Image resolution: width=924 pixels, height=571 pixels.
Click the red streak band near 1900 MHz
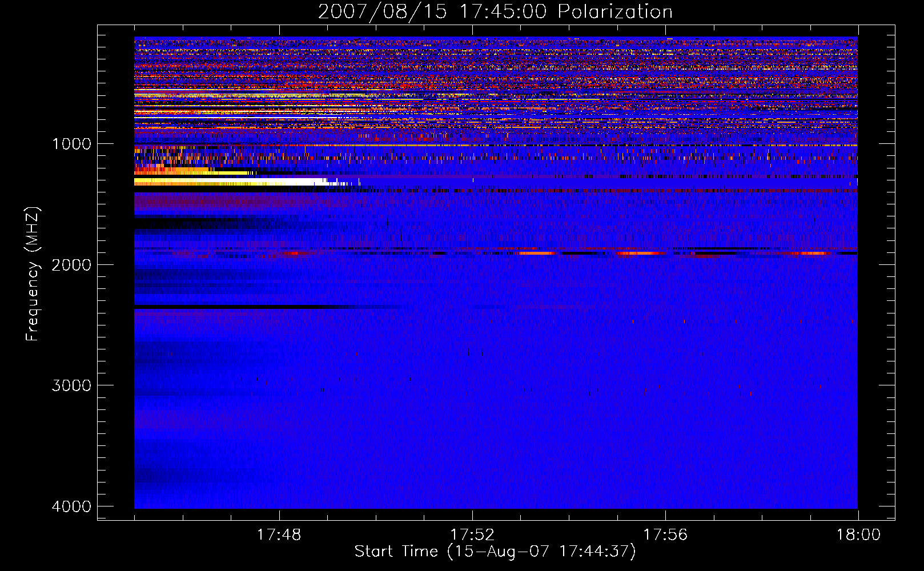496,252
